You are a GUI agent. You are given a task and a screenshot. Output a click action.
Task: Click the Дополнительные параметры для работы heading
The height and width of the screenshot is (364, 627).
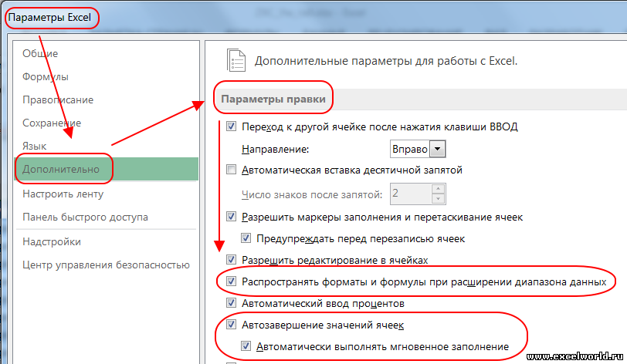coord(386,61)
